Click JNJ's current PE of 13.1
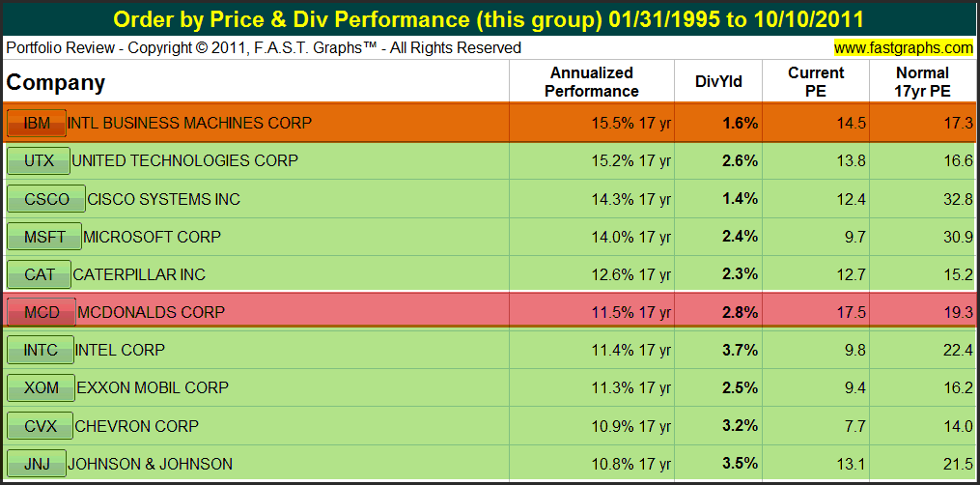The image size is (980, 485). 852,465
